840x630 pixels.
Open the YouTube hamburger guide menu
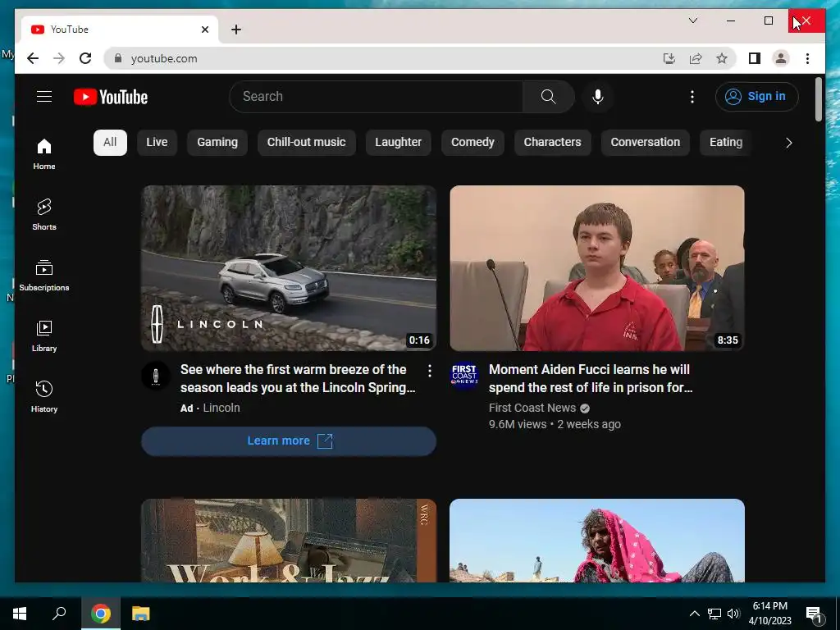(x=44, y=97)
